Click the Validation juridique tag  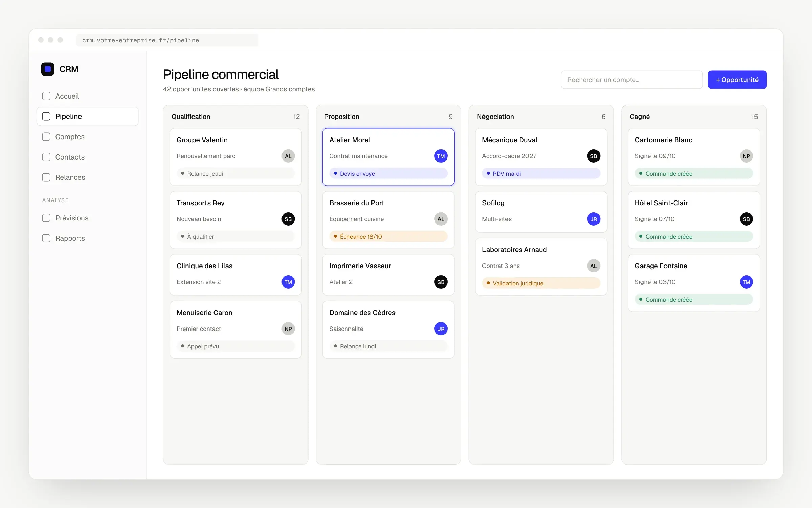[x=541, y=283]
